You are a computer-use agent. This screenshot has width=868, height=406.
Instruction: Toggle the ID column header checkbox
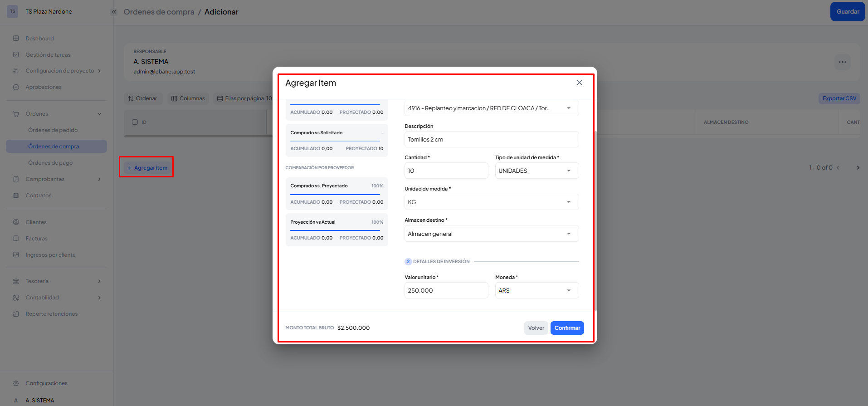coord(135,122)
